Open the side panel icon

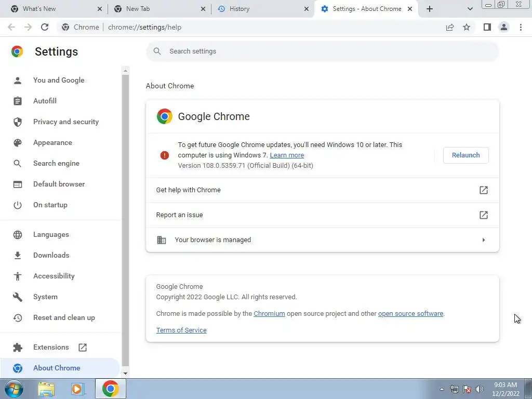click(x=487, y=27)
